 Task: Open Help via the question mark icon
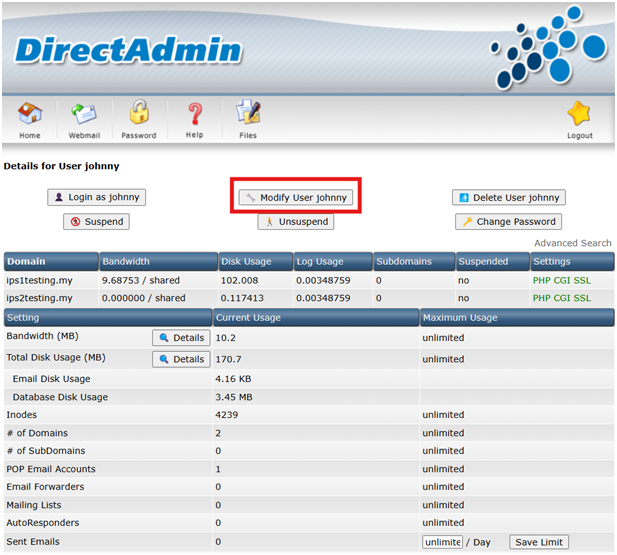(194, 114)
